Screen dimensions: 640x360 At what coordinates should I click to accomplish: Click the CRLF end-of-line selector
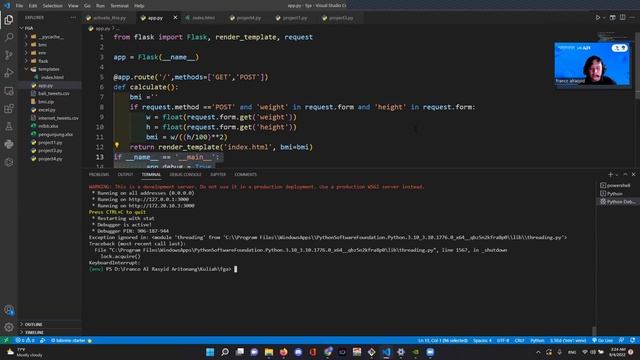(519, 340)
